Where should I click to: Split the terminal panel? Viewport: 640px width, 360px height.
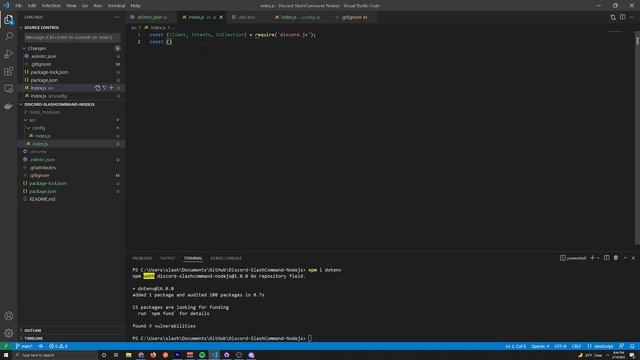click(x=607, y=258)
